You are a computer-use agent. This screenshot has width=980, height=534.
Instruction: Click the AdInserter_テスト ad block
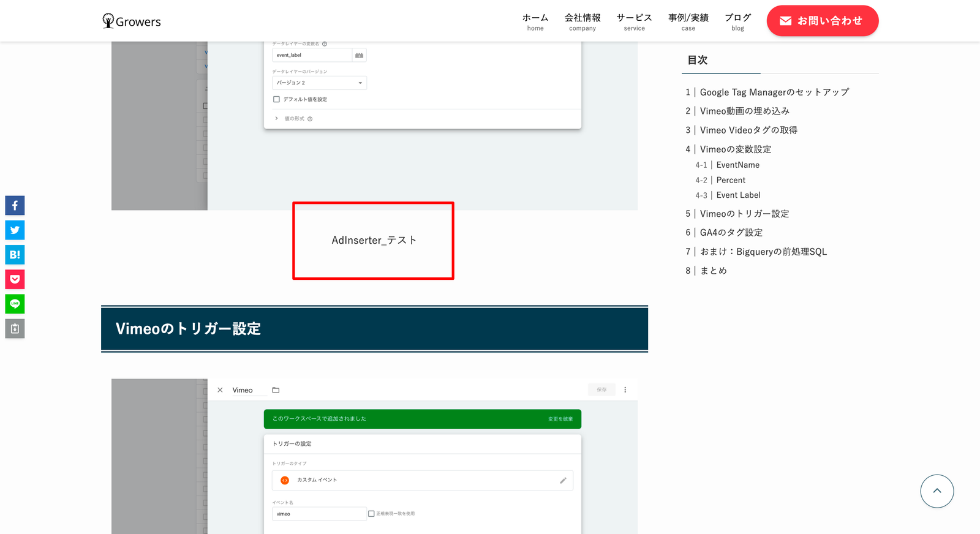pos(374,241)
